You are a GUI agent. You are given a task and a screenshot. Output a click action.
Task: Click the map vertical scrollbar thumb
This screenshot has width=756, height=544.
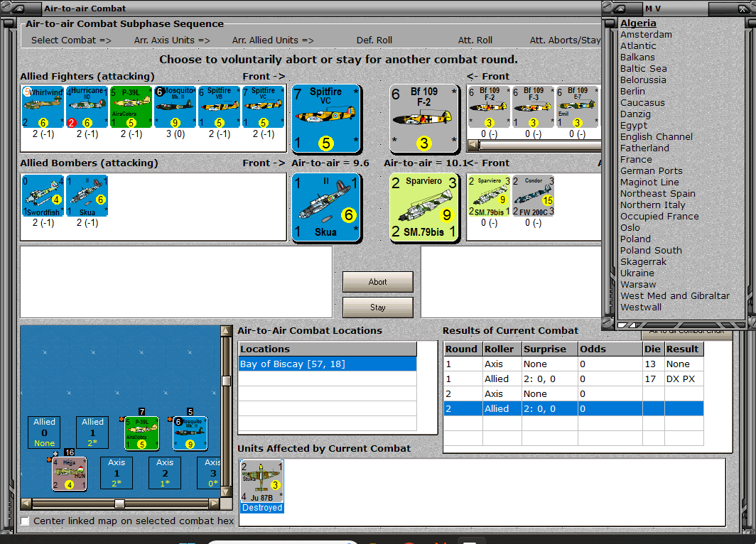(225, 381)
